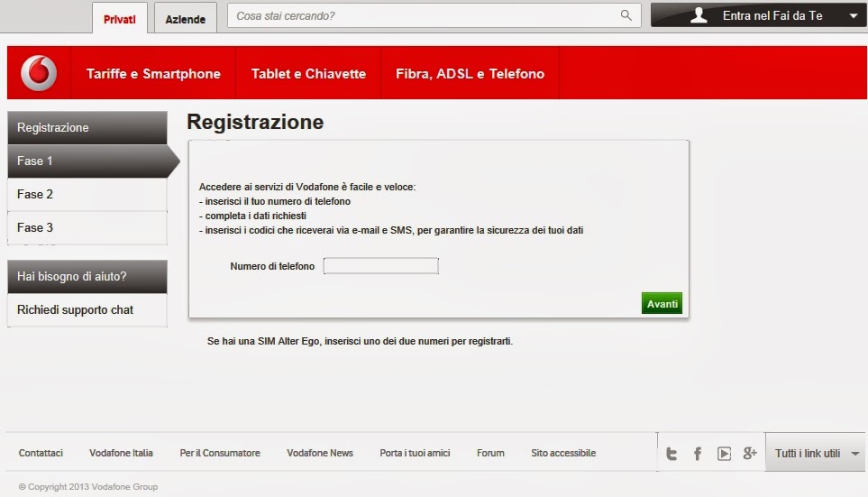868x497 pixels.
Task: Focus the Cosa stai cercando search box
Action: pyautogui.click(x=434, y=15)
